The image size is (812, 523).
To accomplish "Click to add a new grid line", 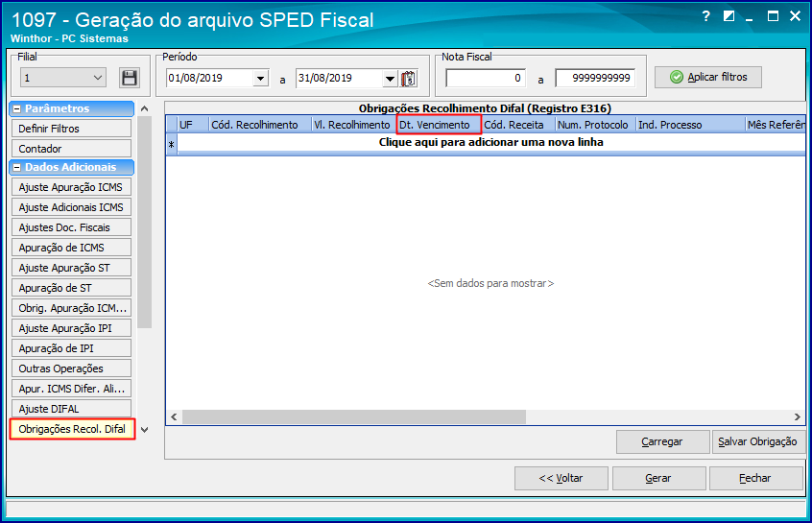I will pyautogui.click(x=490, y=142).
